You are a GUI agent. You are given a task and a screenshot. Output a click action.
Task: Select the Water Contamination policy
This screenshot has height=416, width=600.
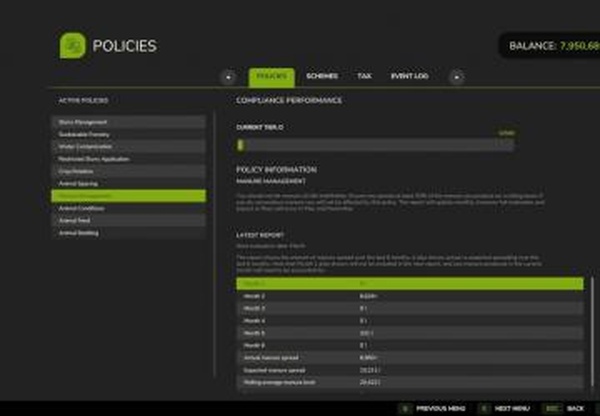pos(129,147)
